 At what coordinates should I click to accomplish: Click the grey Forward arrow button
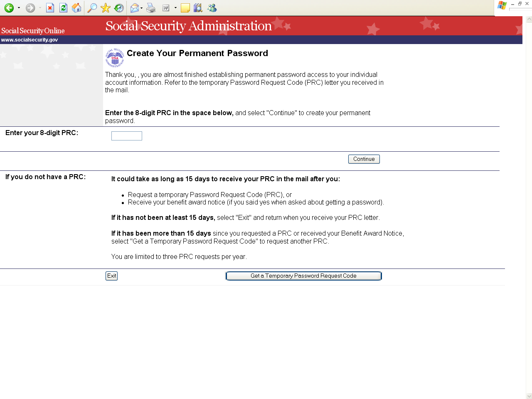(x=30, y=8)
